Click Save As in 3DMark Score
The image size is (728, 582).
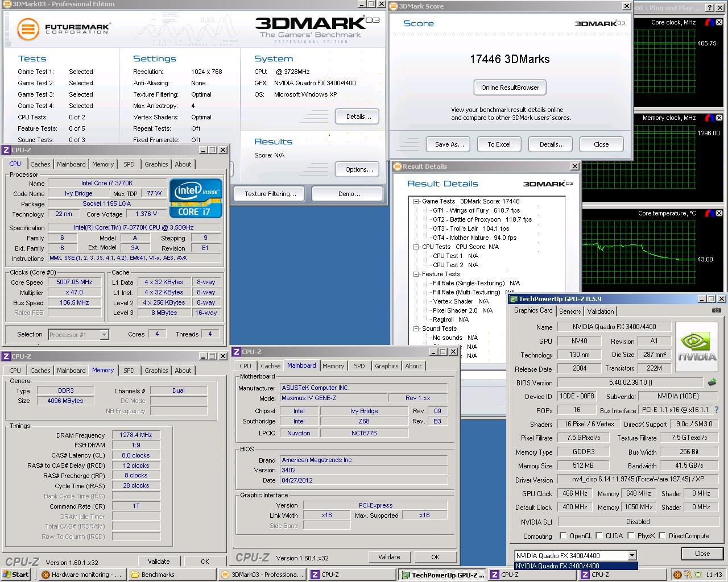click(449, 144)
